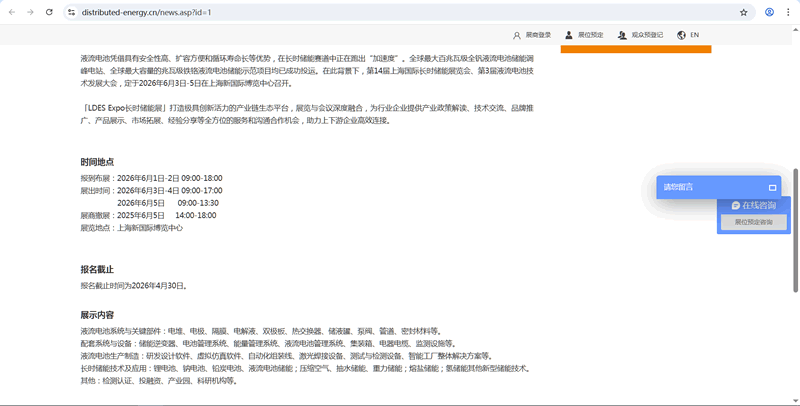Expand the 请您留言 message window
800x406 pixels.
click(772, 187)
